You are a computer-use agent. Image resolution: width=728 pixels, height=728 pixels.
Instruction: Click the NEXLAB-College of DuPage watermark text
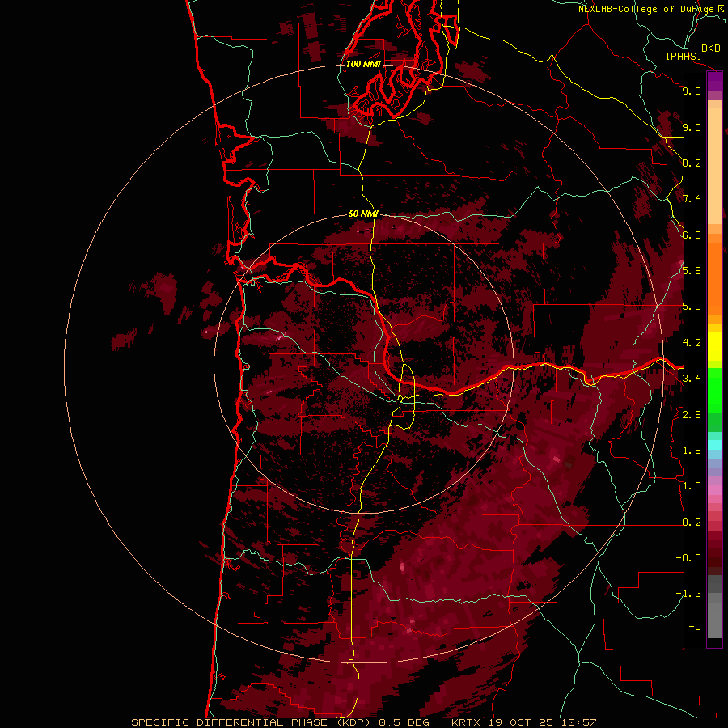point(645,9)
